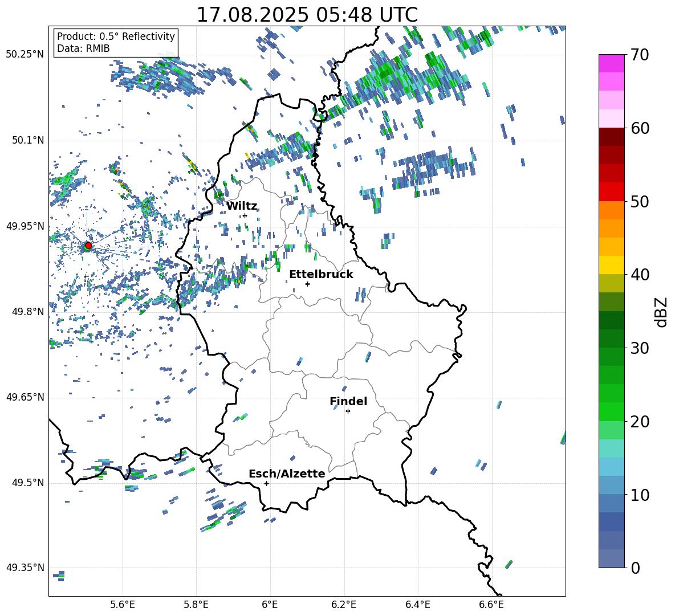Click the 49.35°N latitude label
The height and width of the screenshot is (616, 675).
coord(25,568)
